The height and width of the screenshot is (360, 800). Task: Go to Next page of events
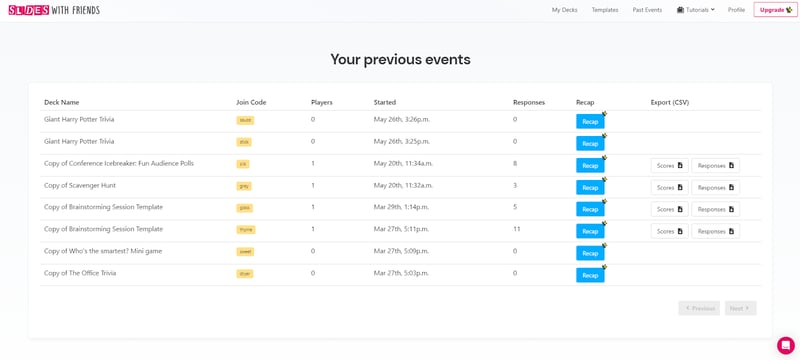(740, 308)
